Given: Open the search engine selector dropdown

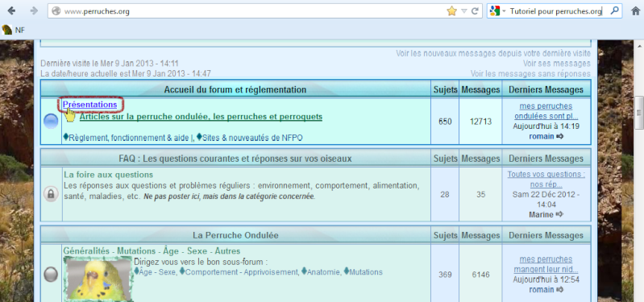Looking at the screenshot, I should [497, 11].
